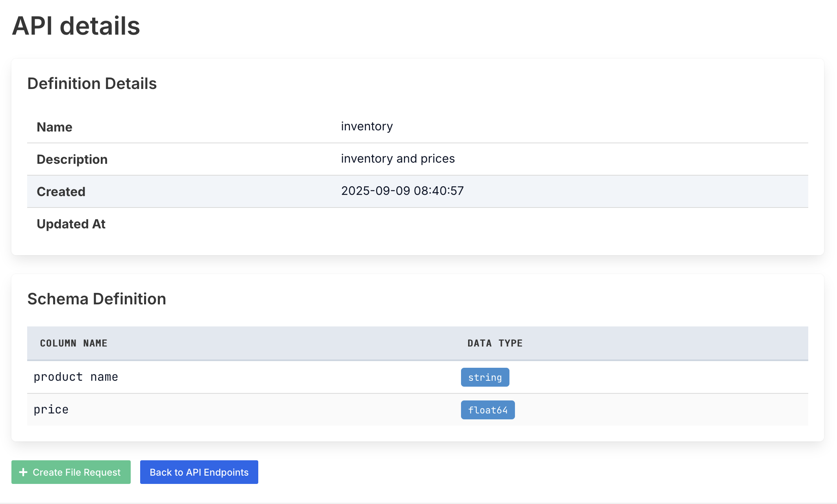This screenshot has width=837, height=504.
Task: Click the COLUMN NAME table header
Action: [x=74, y=343]
